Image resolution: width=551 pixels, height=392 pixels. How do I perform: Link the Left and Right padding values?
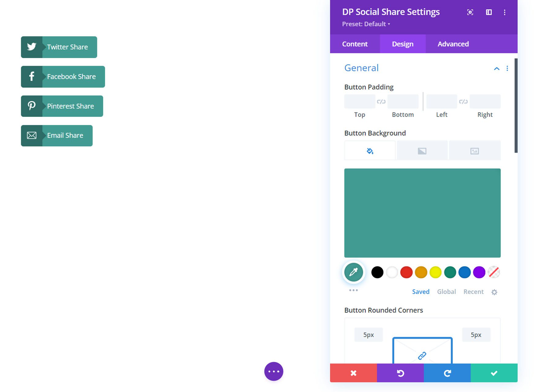pos(463,101)
